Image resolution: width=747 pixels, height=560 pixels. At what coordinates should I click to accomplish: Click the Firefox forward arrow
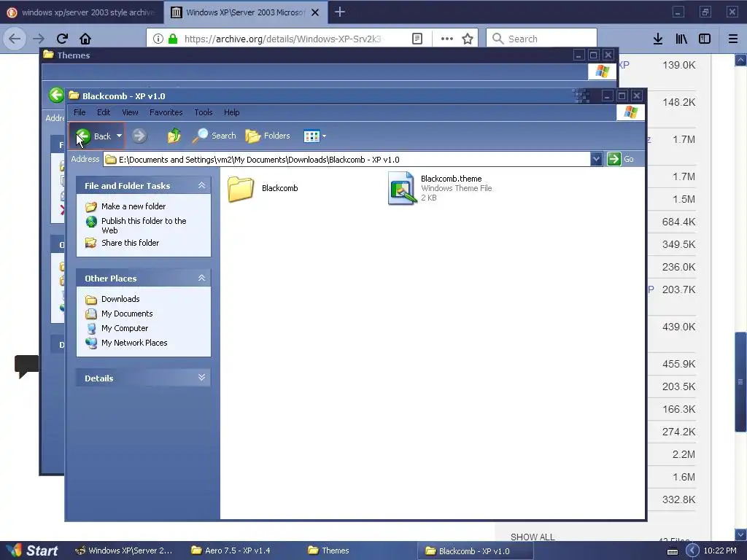[39, 39]
